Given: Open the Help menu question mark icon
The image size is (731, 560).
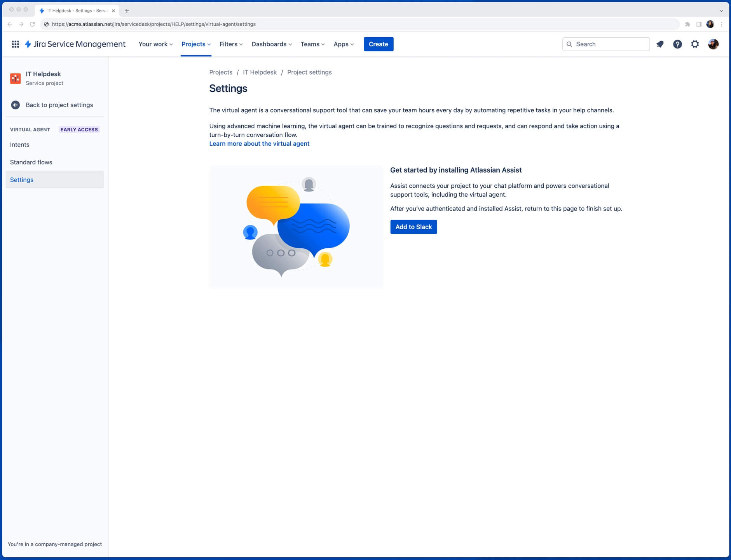Looking at the screenshot, I should [677, 44].
